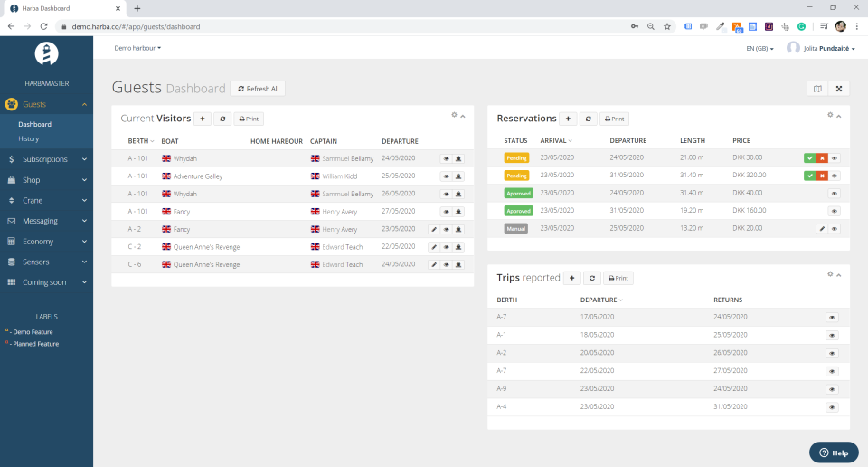Approve the DKK 320.00 pending reservation

click(x=810, y=176)
